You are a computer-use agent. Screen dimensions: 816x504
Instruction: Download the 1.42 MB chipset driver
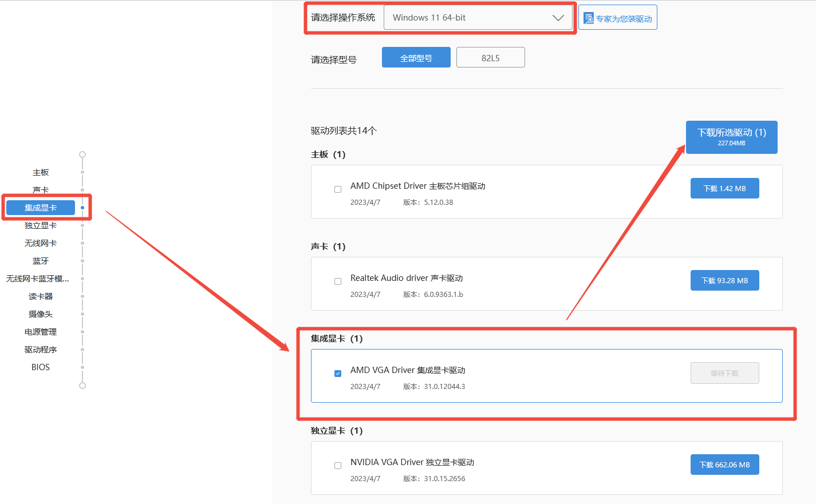point(724,189)
